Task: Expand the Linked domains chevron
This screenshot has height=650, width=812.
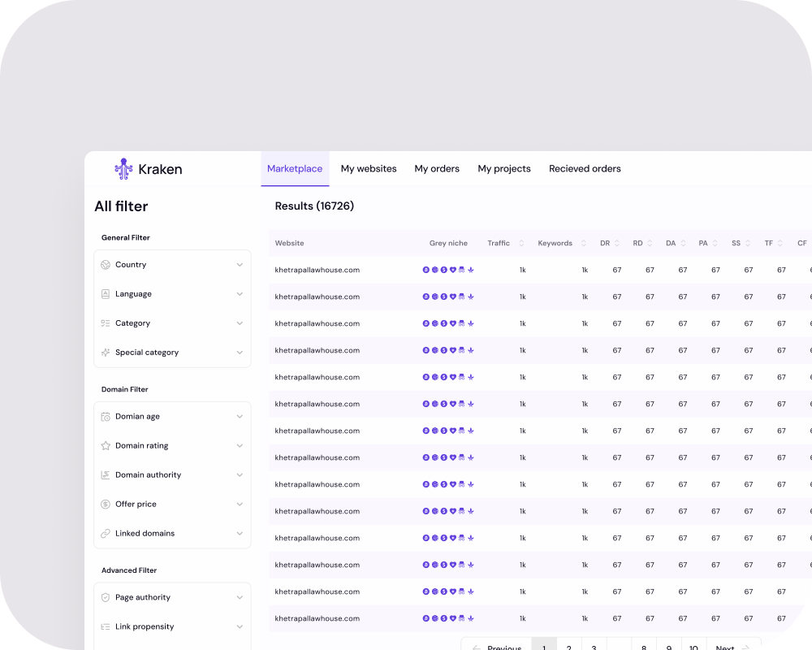Action: pyautogui.click(x=240, y=533)
